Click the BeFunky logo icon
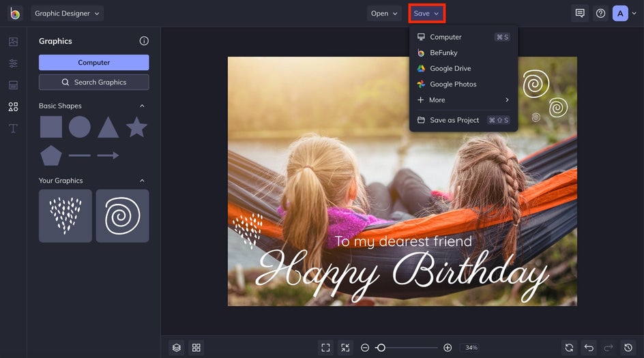The image size is (644, 358). (x=15, y=14)
